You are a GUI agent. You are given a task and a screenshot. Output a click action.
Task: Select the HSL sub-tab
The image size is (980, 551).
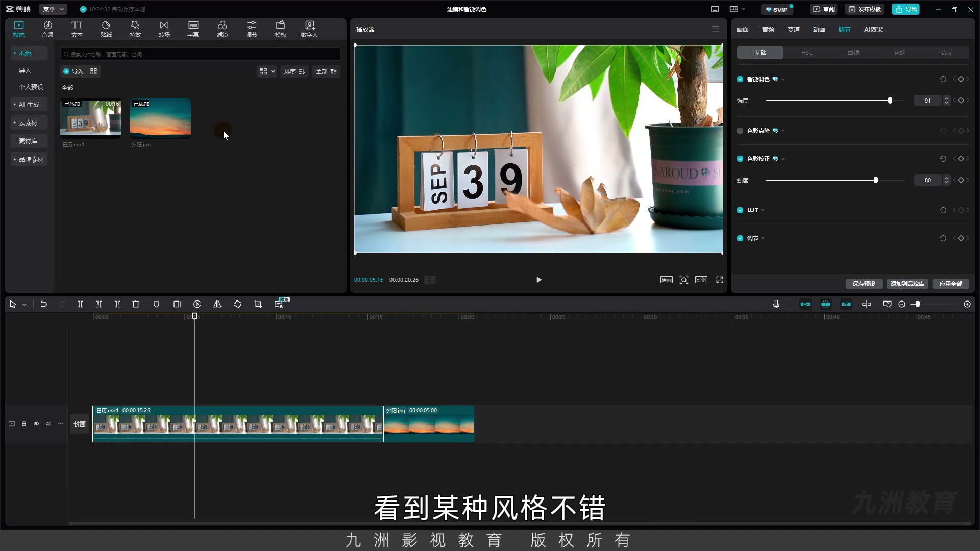click(806, 53)
